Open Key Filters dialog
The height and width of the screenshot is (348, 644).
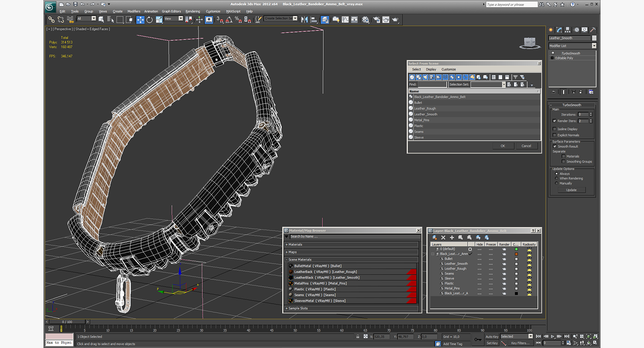520,343
